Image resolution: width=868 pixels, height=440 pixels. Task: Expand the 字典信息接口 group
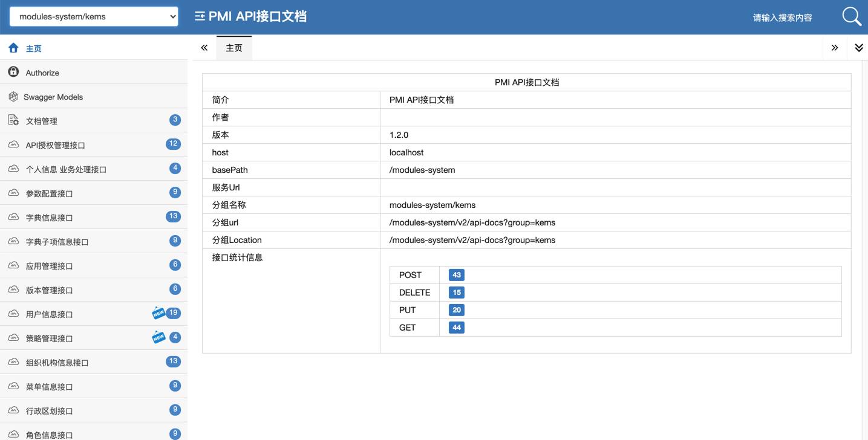point(94,217)
